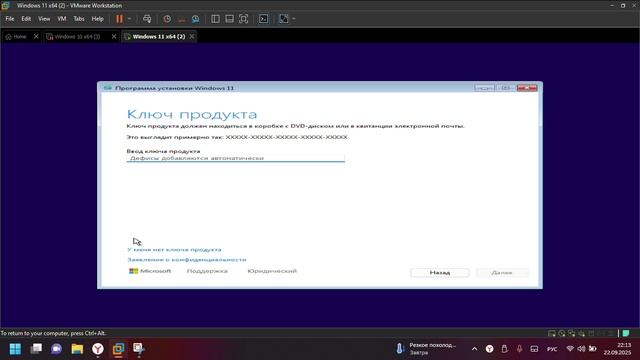640x360 pixels.
Task: Close the Windows 11 x64 (2) tab
Action: click(192, 37)
